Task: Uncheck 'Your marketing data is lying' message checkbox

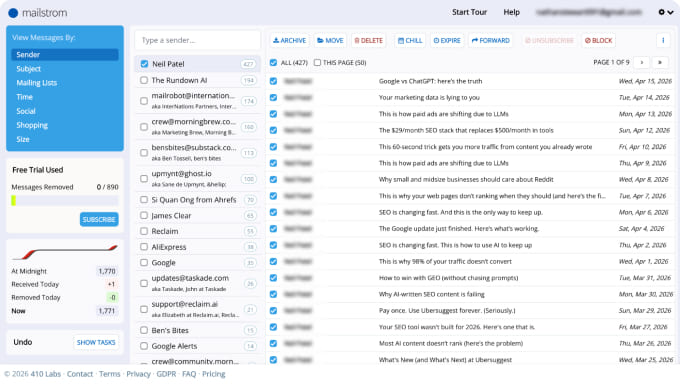Action: click(x=273, y=98)
